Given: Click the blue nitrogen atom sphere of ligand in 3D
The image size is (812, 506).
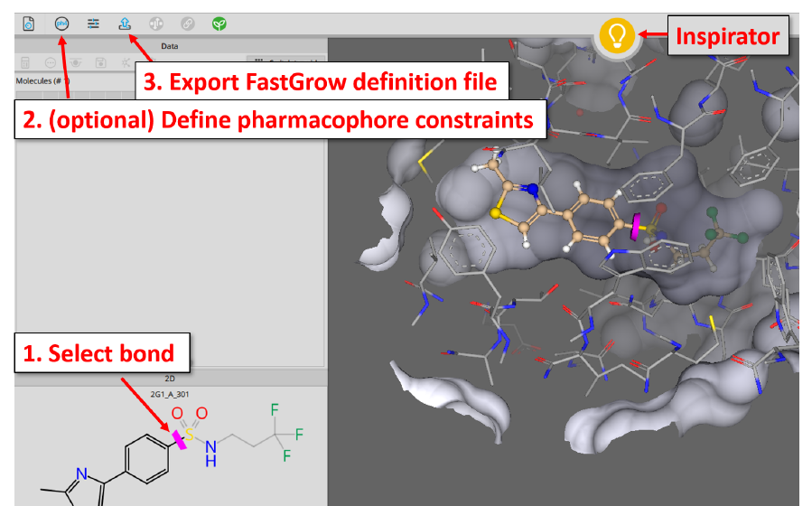Looking at the screenshot, I should tap(533, 190).
